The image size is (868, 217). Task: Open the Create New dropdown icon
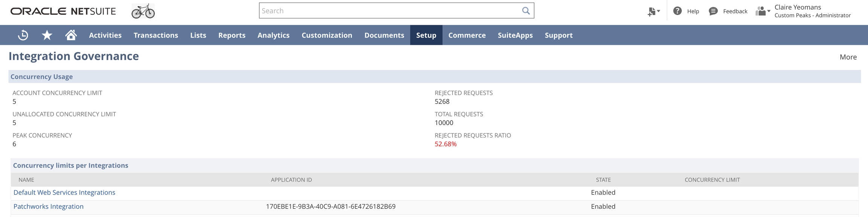[654, 11]
